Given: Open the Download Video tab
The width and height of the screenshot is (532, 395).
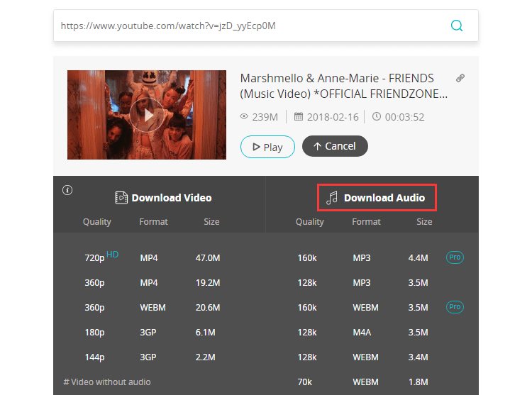Looking at the screenshot, I should point(163,198).
